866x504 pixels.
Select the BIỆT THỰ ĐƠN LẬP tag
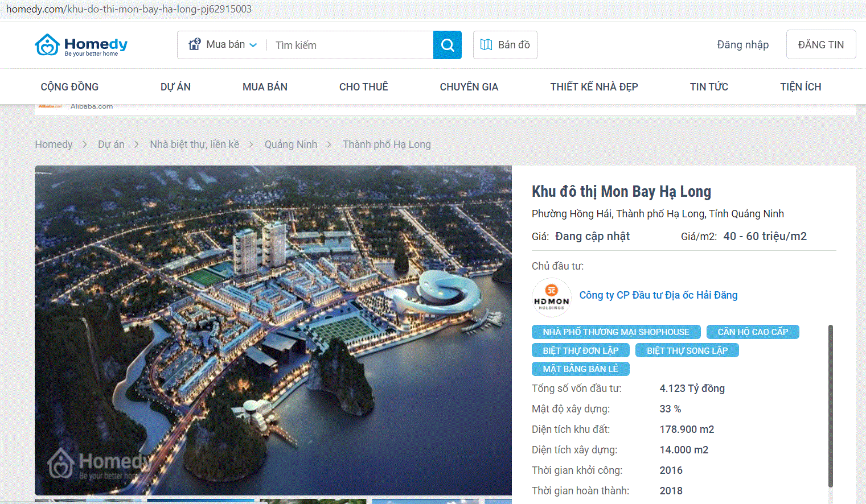tap(580, 350)
